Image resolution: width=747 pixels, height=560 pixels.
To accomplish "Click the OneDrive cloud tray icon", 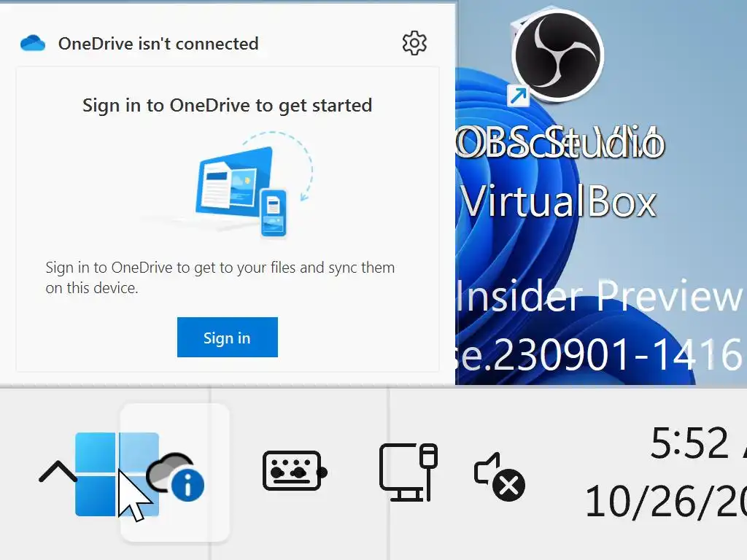I will click(x=175, y=476).
